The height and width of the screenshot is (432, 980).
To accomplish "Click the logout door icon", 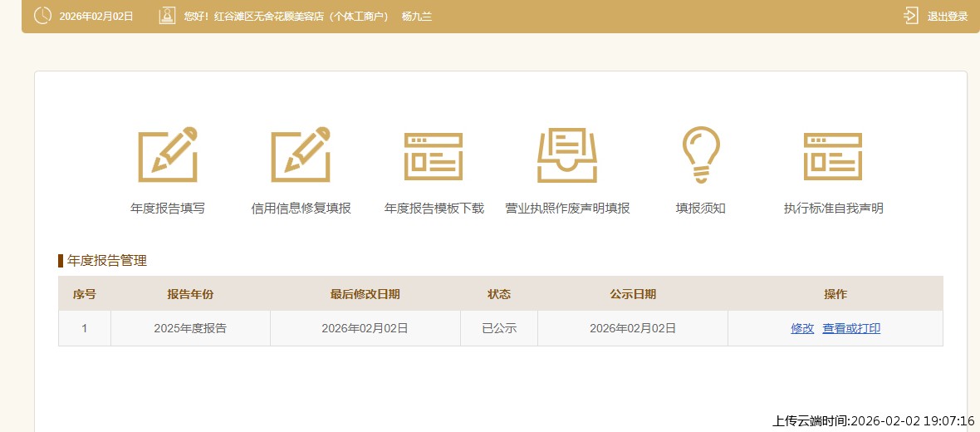I will coord(910,17).
